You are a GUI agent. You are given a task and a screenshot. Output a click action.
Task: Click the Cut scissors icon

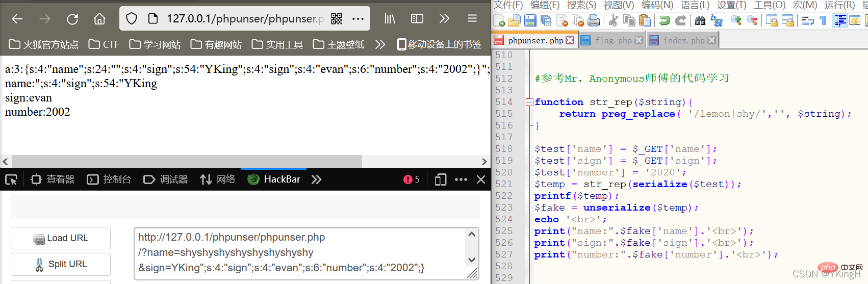tap(614, 20)
